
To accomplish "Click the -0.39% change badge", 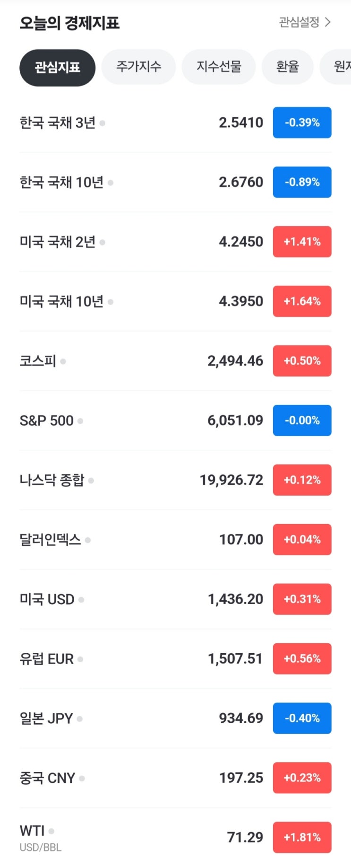I will (x=302, y=123).
